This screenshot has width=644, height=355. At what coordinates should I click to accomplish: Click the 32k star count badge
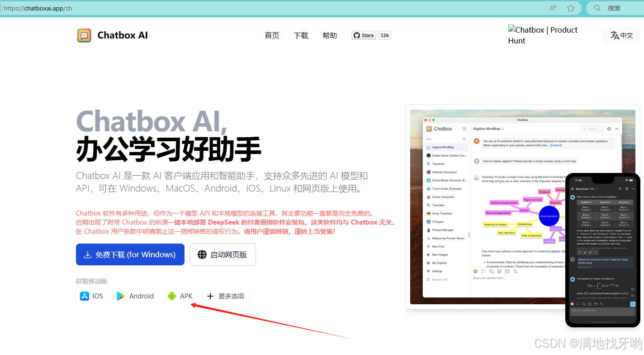click(385, 35)
